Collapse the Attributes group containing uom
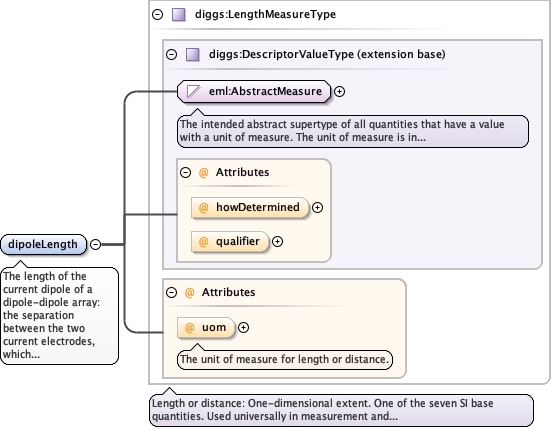Screen dimensions: 552x430 pyautogui.click(x=171, y=292)
